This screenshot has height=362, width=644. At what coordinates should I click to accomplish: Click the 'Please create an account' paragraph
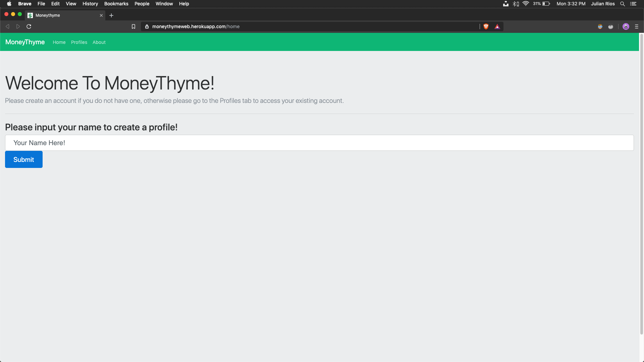point(174,101)
